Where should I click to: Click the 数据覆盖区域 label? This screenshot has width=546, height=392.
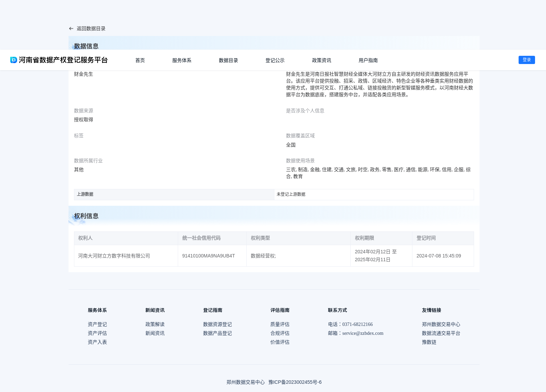coord(300,136)
